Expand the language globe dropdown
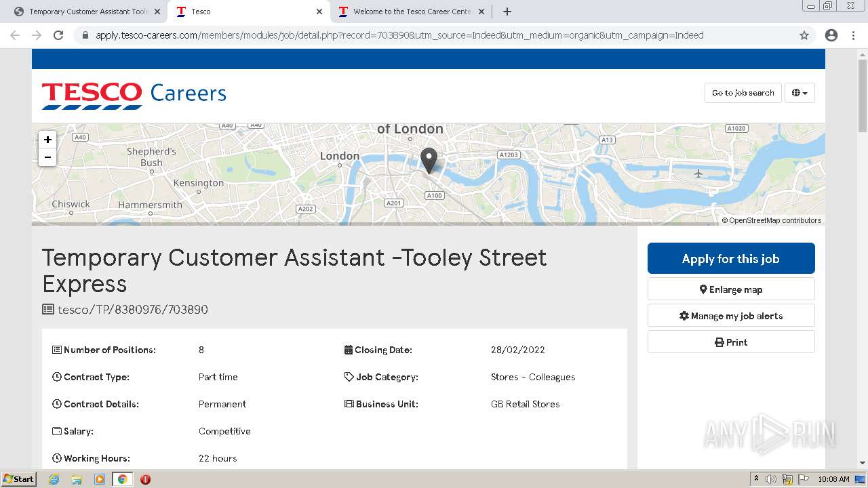The width and height of the screenshot is (868, 488). click(800, 93)
